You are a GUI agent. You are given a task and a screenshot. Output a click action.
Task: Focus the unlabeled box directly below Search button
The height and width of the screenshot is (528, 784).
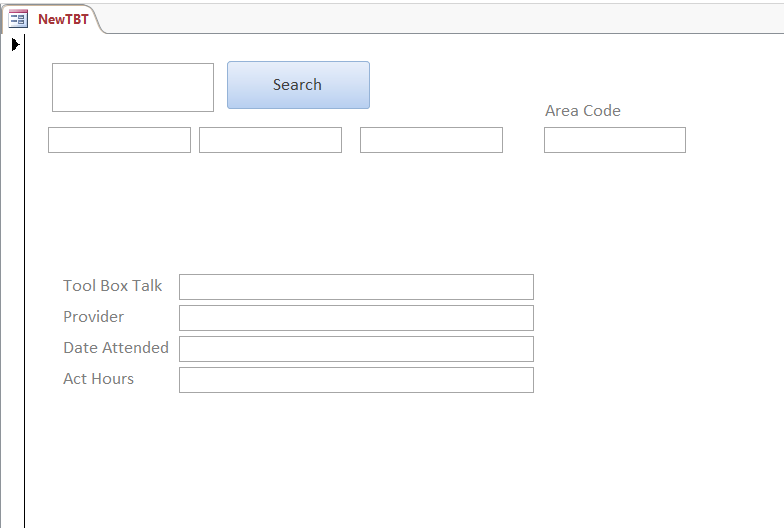tap(270, 140)
